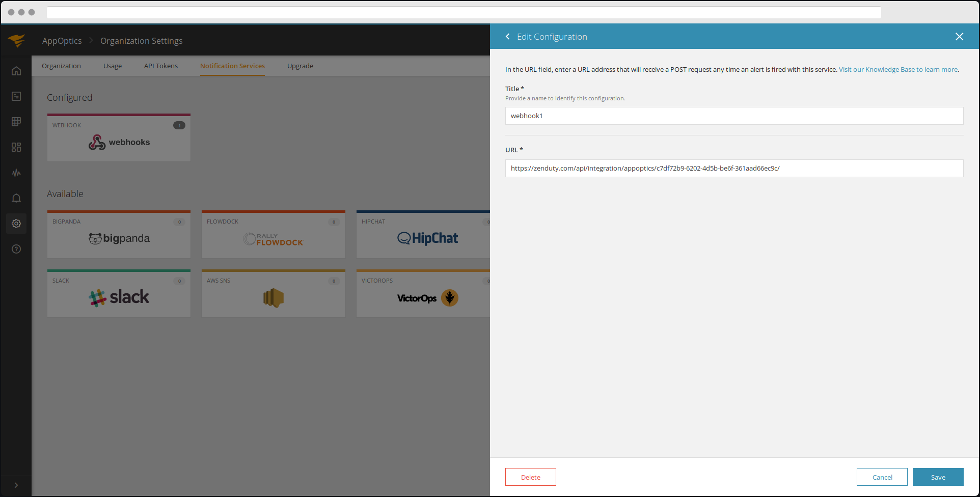980x497 pixels.
Task: Select the Slack service card
Action: click(119, 293)
